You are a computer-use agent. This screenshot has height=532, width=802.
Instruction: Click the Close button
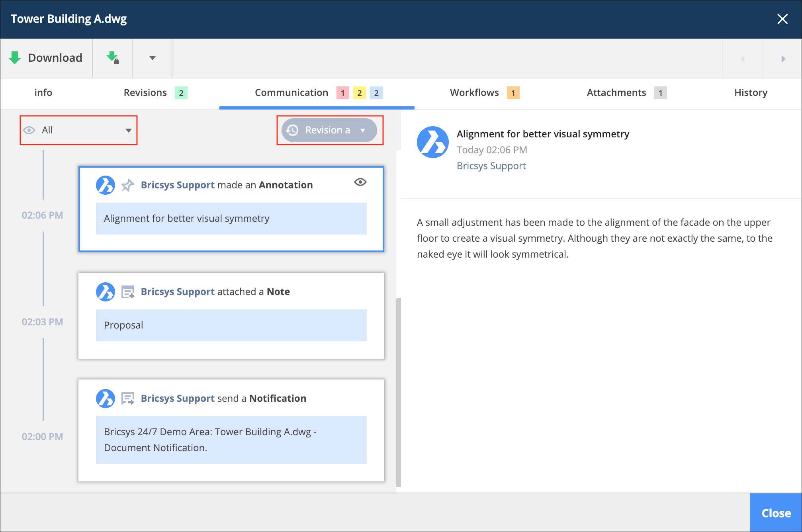point(776,513)
